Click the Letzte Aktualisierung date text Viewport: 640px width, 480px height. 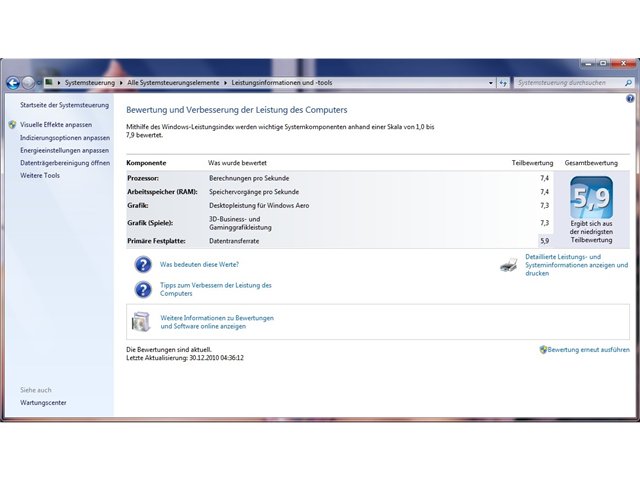coord(185,358)
